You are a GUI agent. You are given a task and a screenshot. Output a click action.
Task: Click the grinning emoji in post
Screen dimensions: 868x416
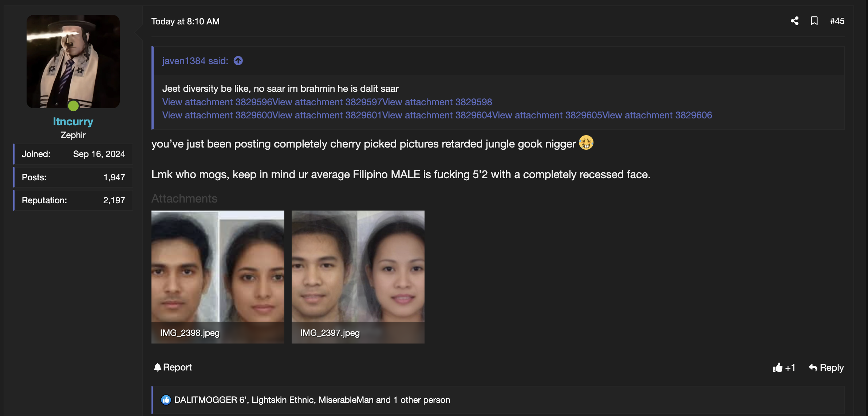point(586,142)
